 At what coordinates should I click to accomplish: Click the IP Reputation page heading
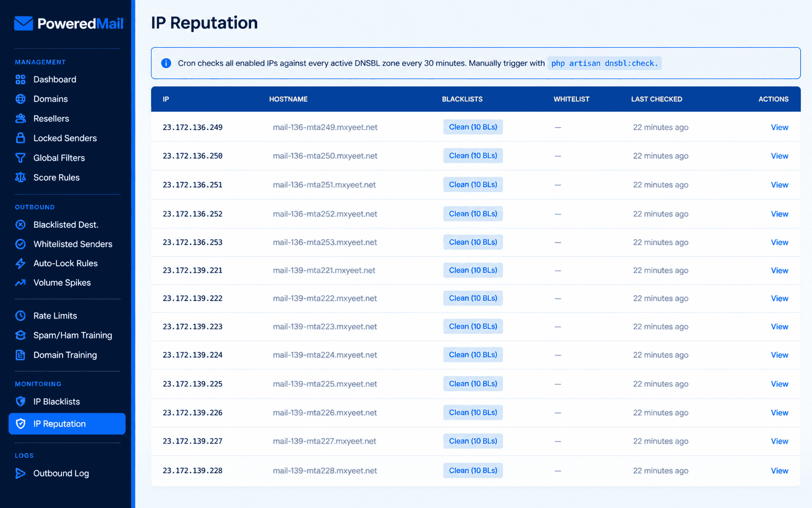[x=204, y=23]
